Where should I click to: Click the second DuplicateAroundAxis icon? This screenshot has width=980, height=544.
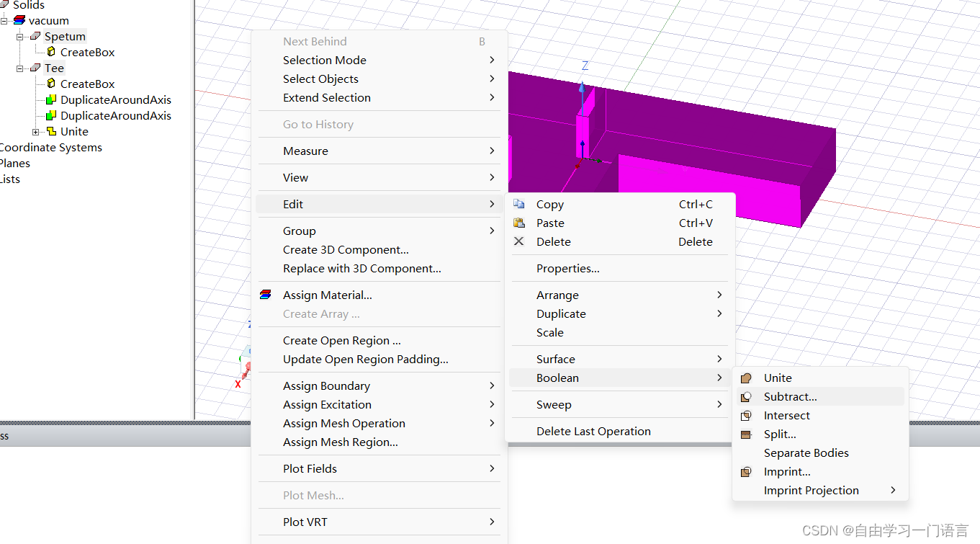point(51,115)
